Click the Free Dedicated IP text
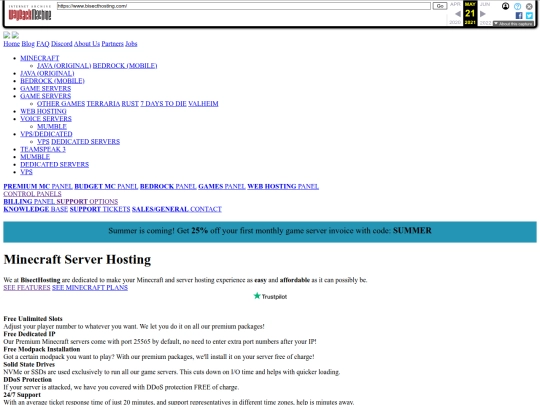This screenshot has height=405, width=540. pyautogui.click(x=29, y=334)
